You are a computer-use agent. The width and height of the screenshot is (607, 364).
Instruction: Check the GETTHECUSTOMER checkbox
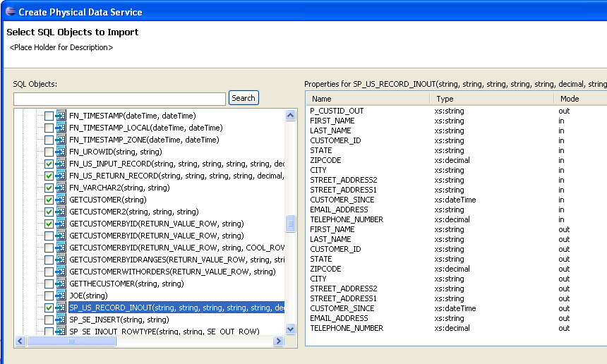pos(49,284)
